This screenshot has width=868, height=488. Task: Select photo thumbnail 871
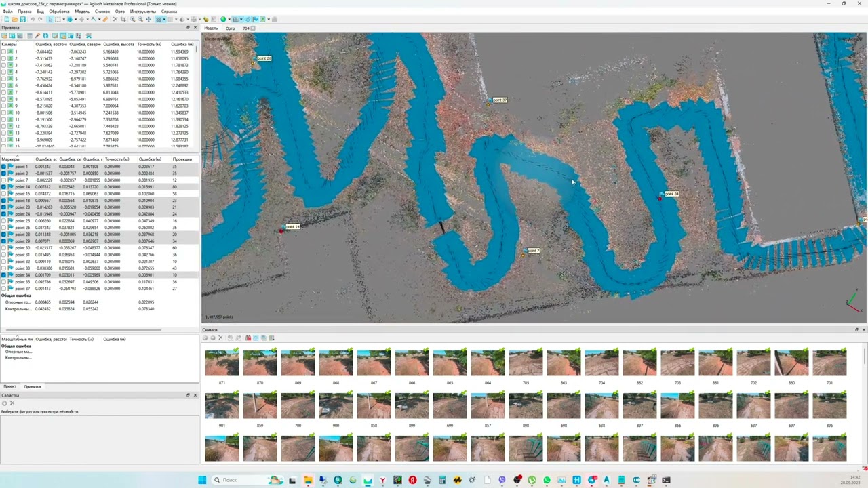coord(222,363)
